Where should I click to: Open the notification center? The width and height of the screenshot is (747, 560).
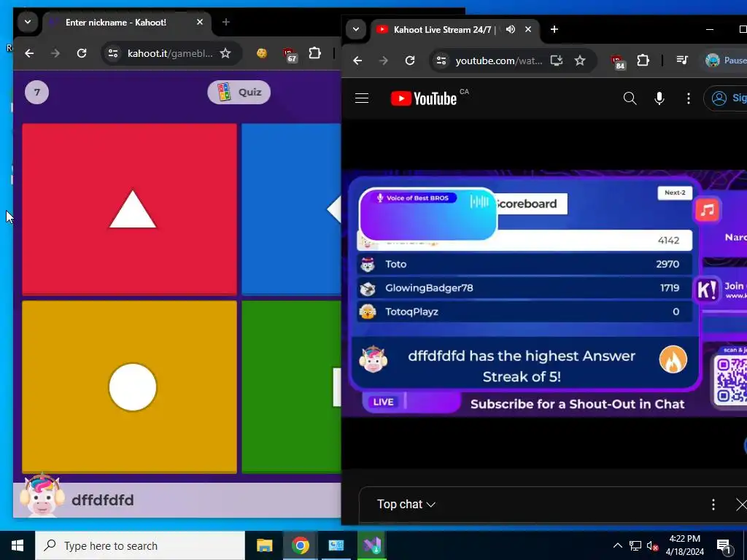click(x=724, y=545)
